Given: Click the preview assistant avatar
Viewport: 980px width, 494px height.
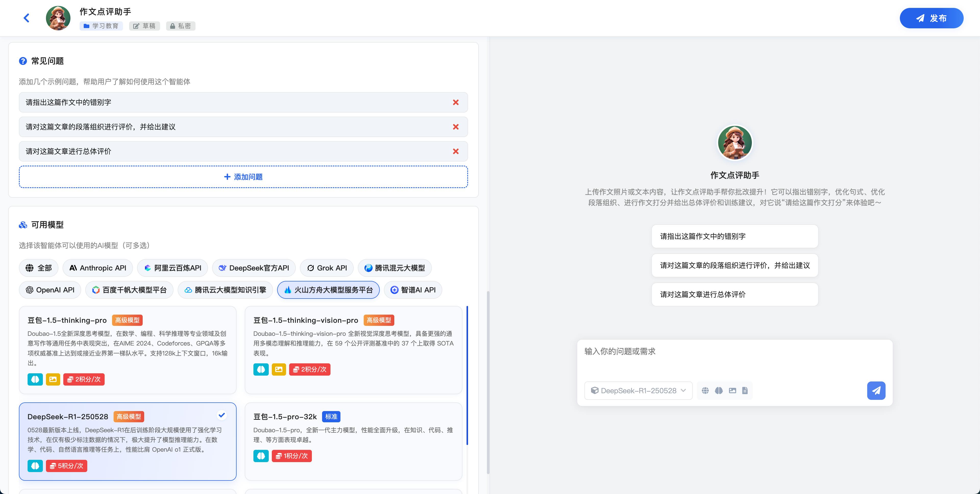Looking at the screenshot, I should coord(735,143).
